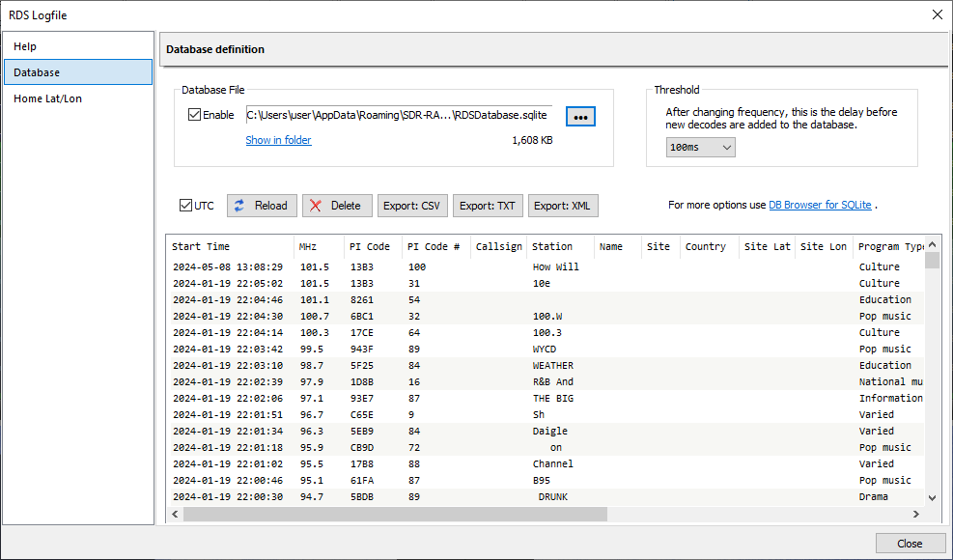Close the RDS Logfile window
Screen dimensions: 953x560
tap(936, 14)
